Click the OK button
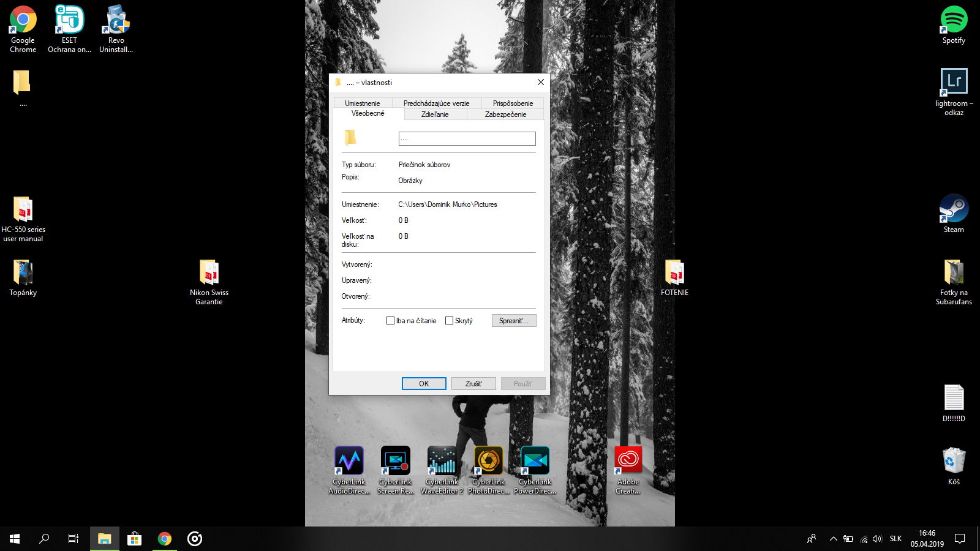Viewport: 980px width, 551px height. coord(424,384)
